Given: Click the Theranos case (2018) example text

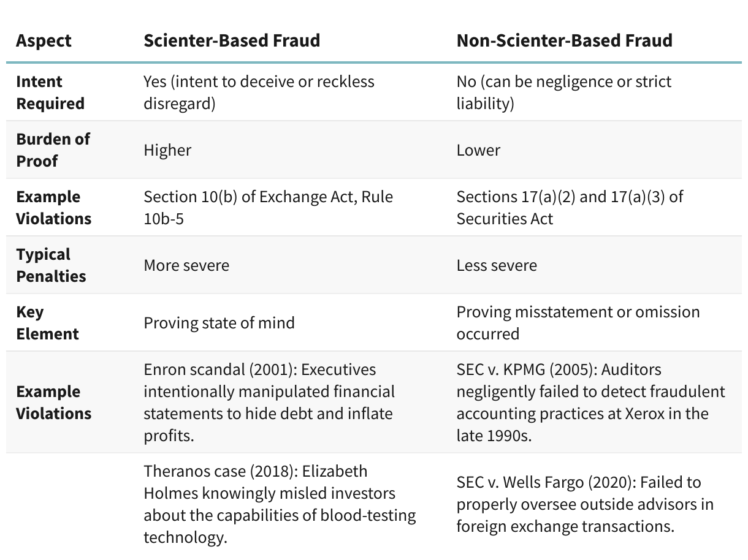Looking at the screenshot, I should tap(279, 504).
